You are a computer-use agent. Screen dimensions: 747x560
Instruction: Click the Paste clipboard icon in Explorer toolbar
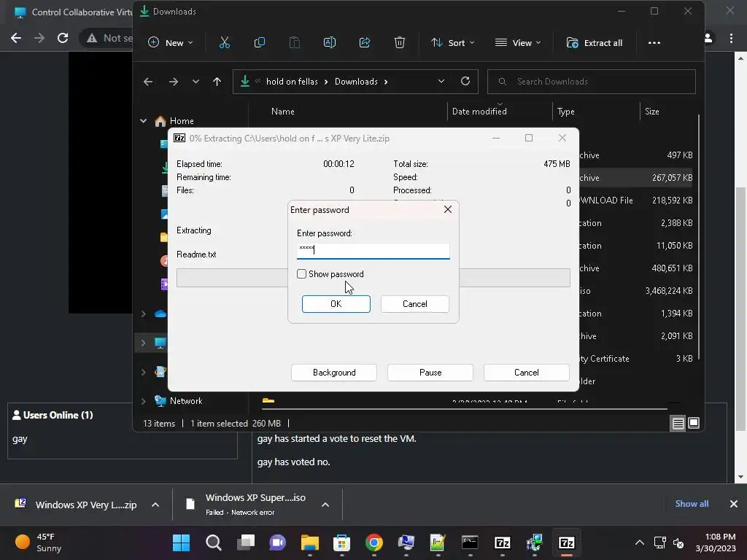pyautogui.click(x=295, y=43)
